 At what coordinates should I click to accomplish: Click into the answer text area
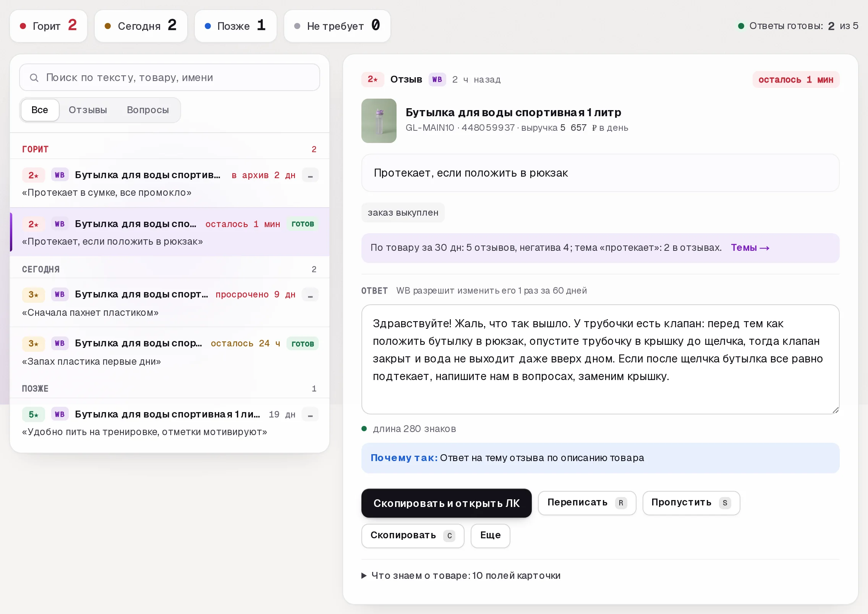coord(600,359)
